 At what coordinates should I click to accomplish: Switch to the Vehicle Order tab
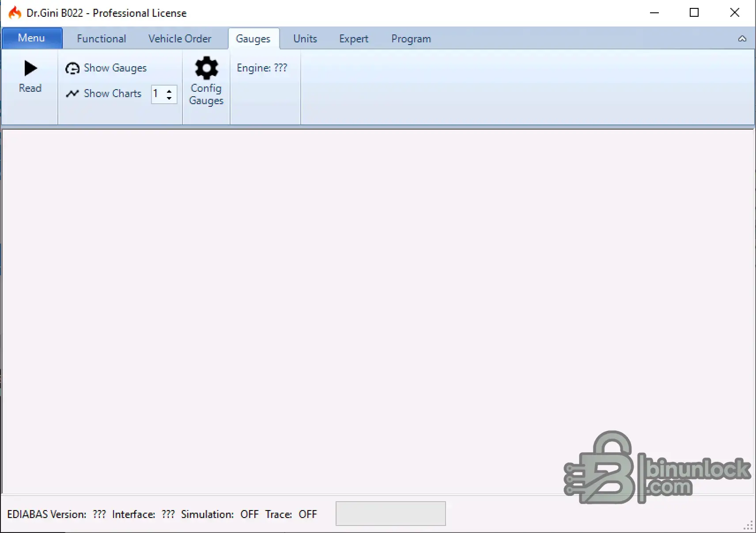(x=180, y=39)
